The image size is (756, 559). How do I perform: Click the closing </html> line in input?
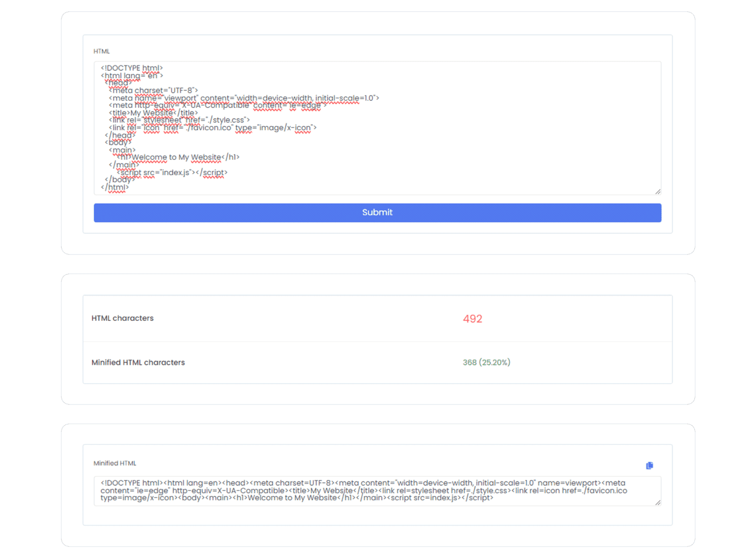(115, 187)
